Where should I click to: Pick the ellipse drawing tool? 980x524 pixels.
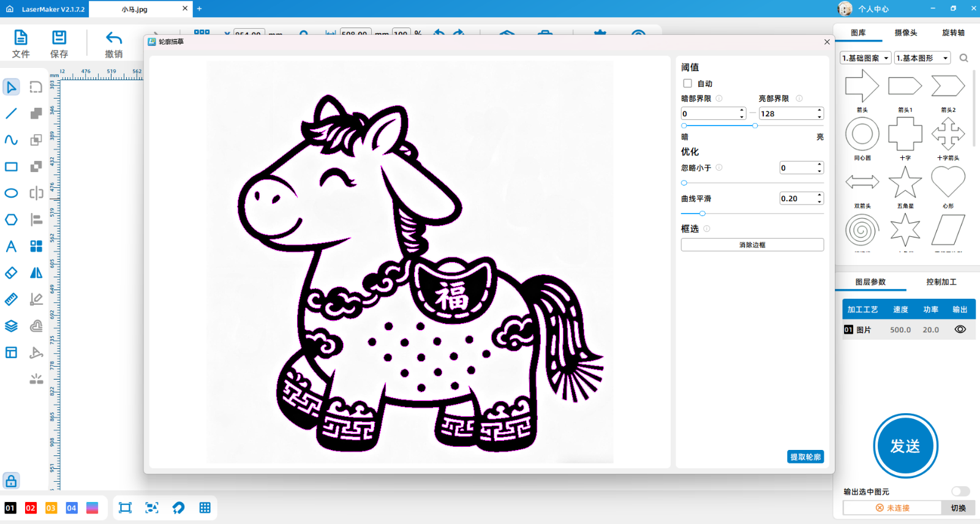[x=11, y=193]
